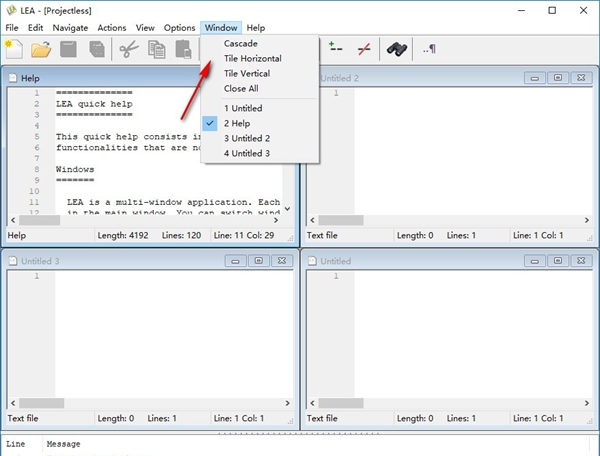The height and width of the screenshot is (456, 600).
Task: Click 'Length: 4192' in Help status bar
Action: (123, 235)
